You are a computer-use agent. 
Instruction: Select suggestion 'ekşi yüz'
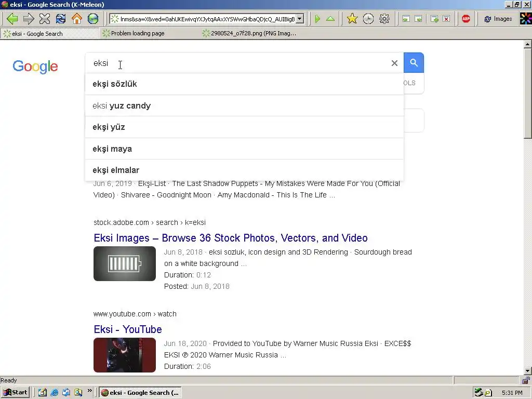click(x=244, y=127)
